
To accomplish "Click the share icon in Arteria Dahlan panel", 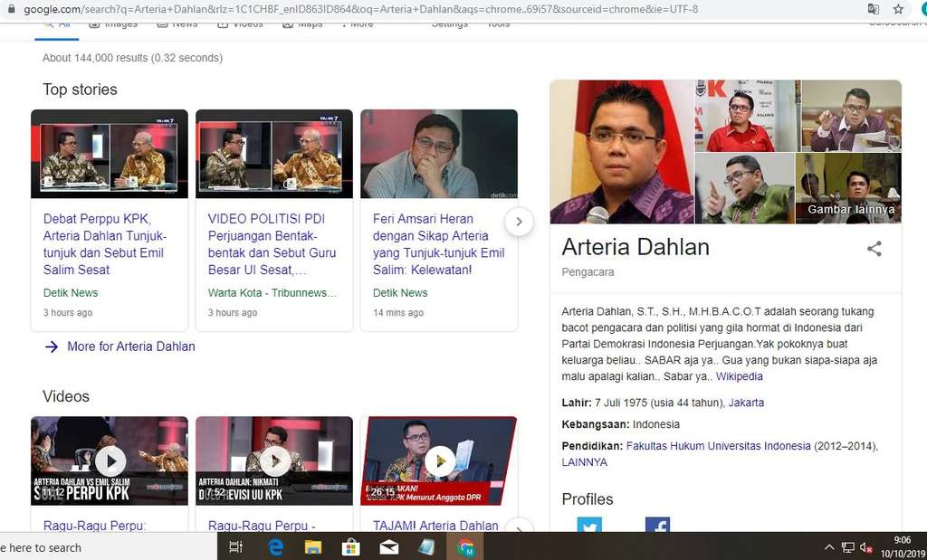I will (x=874, y=249).
